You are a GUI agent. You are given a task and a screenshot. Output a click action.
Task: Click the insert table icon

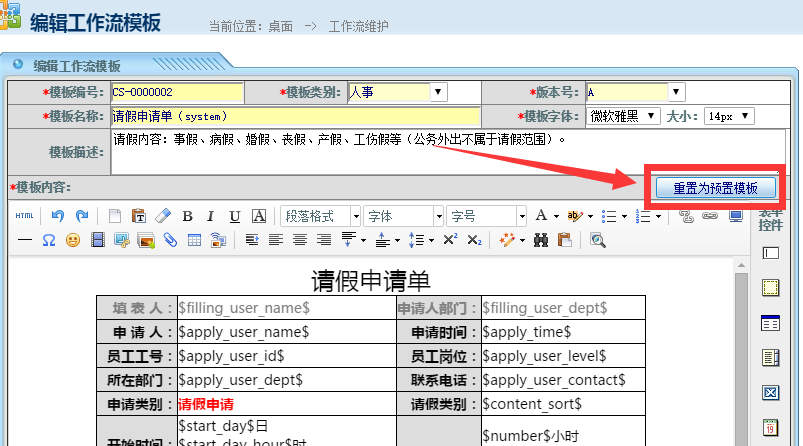(x=194, y=240)
